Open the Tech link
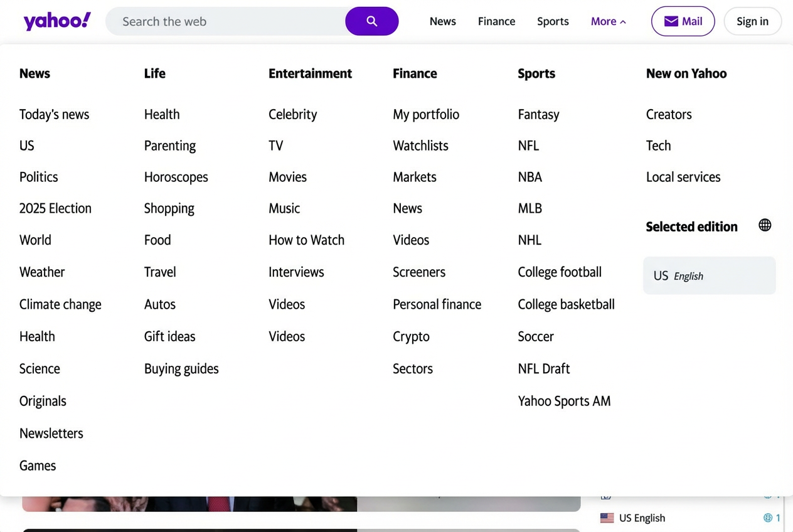 coord(659,146)
